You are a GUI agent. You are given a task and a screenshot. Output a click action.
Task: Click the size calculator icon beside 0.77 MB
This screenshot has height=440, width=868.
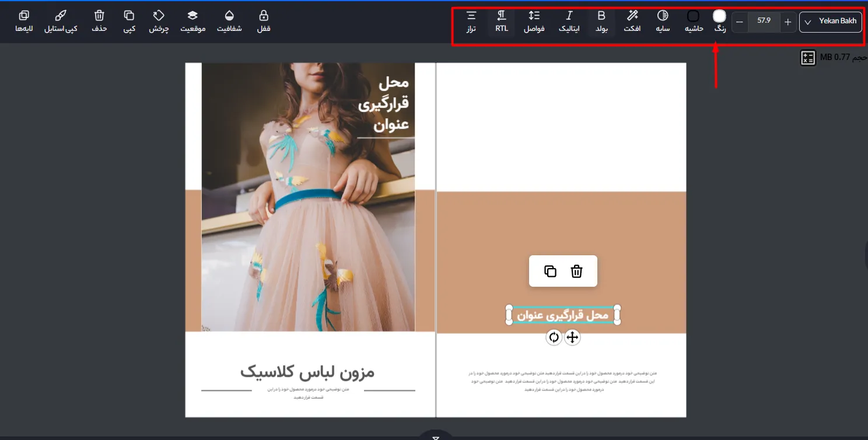pyautogui.click(x=808, y=58)
